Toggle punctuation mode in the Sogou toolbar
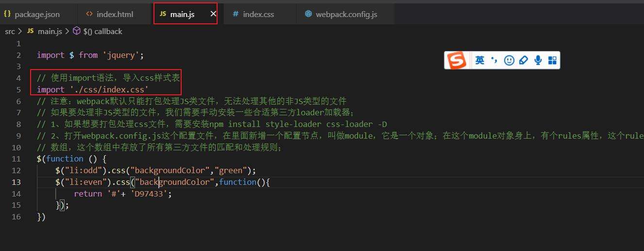 click(494, 60)
